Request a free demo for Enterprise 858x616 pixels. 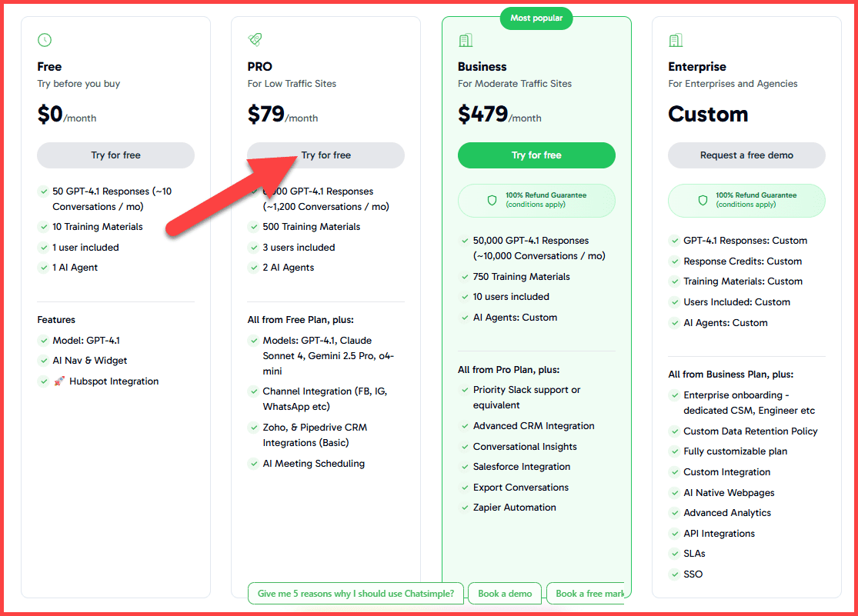(x=746, y=155)
